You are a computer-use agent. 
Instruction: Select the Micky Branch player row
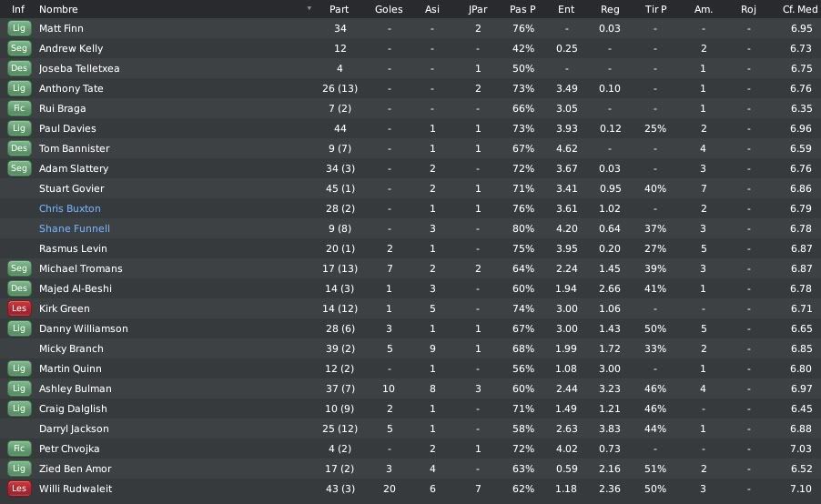coord(410,348)
